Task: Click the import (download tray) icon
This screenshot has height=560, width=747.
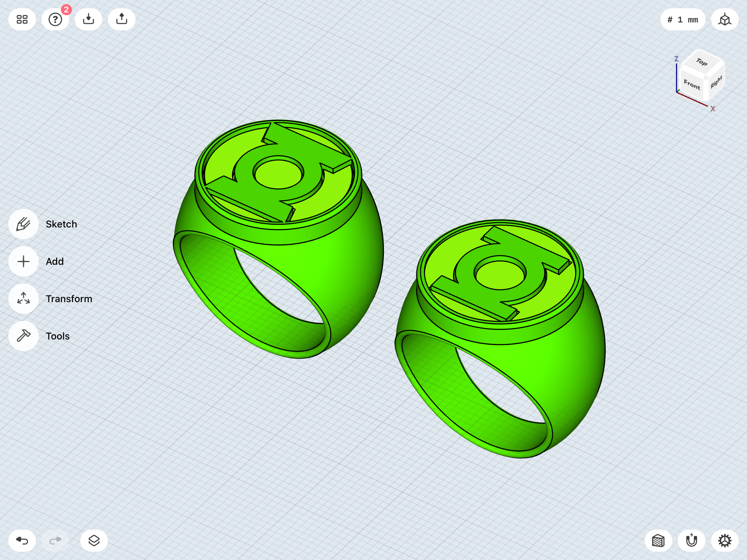Action: click(89, 19)
